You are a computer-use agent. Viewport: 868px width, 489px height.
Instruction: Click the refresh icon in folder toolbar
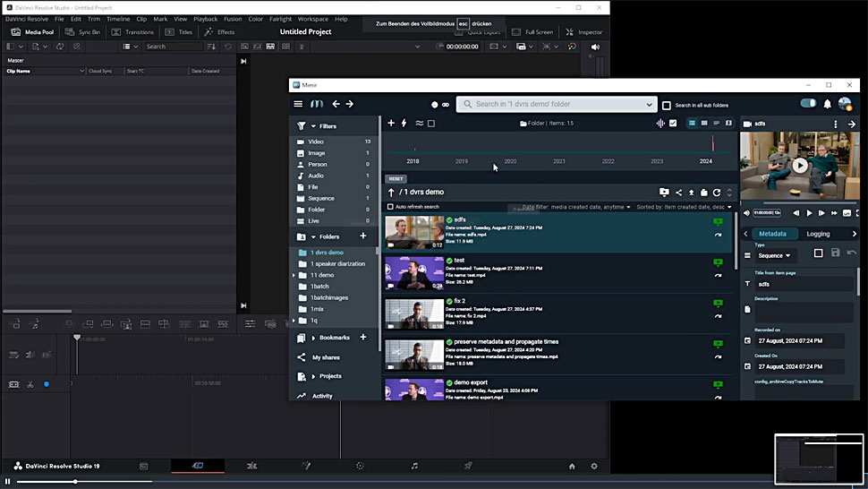coord(717,193)
